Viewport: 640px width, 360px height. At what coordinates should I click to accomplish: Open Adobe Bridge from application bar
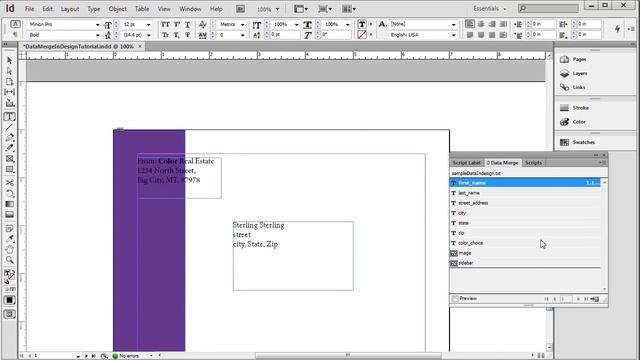(x=240, y=9)
